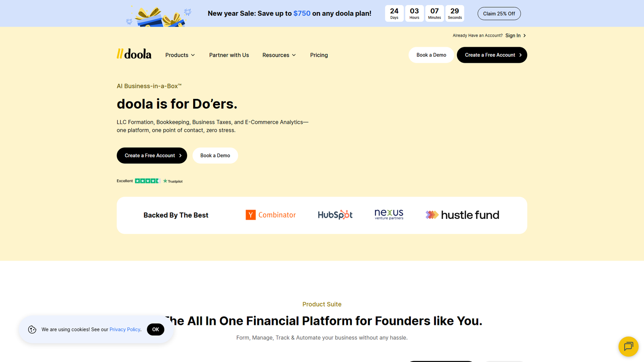644x362 pixels.
Task: Click the Trustpilot rating stars
Action: [147, 181]
